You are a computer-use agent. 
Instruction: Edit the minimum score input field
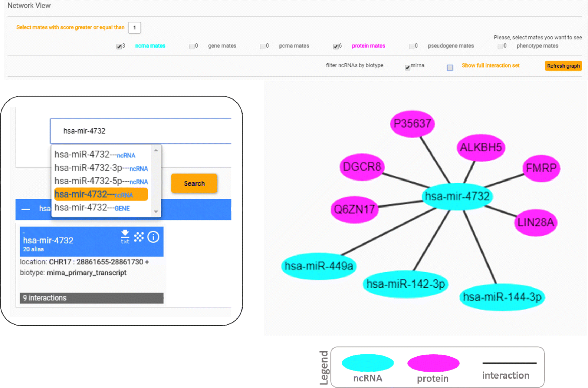(x=134, y=28)
